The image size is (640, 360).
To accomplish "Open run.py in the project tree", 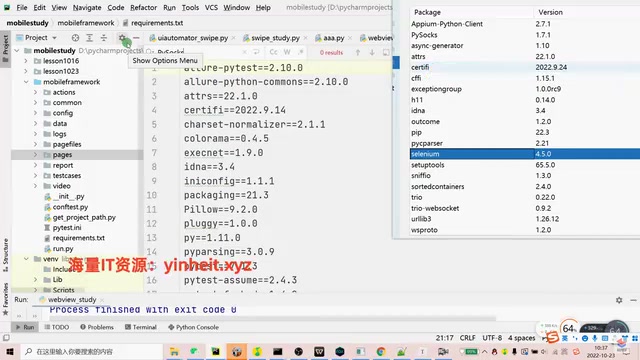I will point(63,249).
